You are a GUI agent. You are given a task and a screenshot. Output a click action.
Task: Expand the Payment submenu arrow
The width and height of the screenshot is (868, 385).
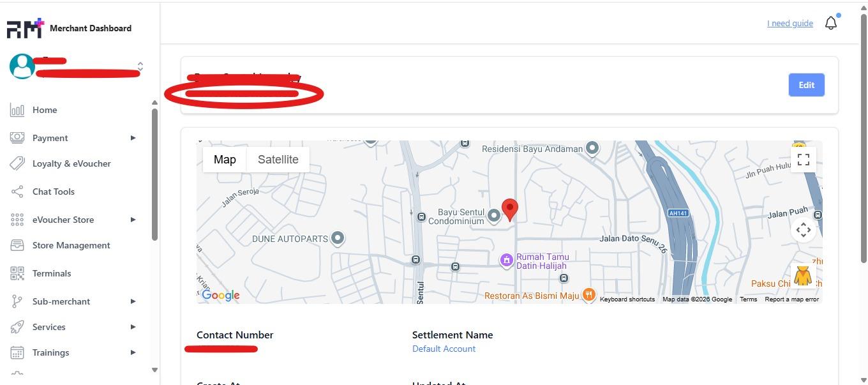pos(133,138)
